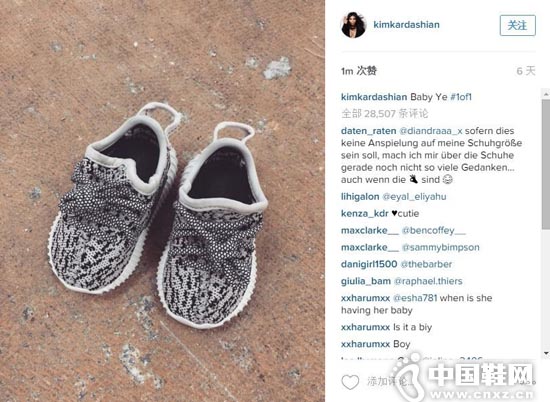Open danigirl1500 commenter profile
Screen dimensions: 550x402
point(369,264)
